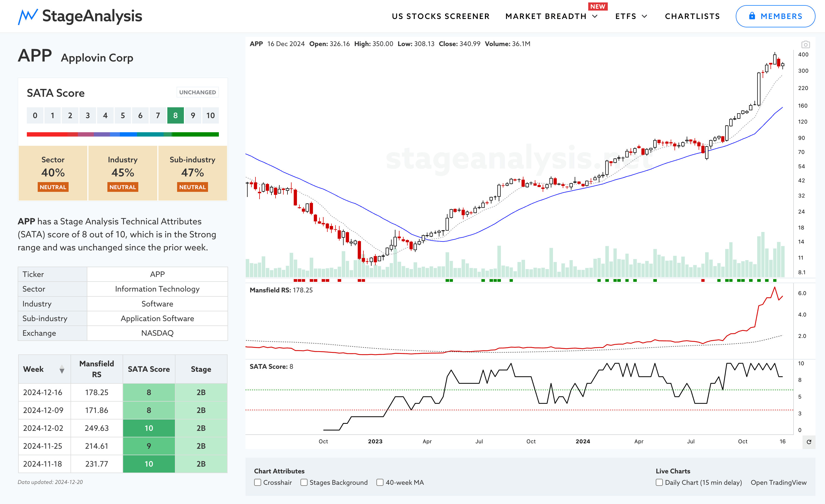Toggle Daily Chart (15 min delay) checkbox
This screenshot has height=504, width=825.
tap(659, 482)
